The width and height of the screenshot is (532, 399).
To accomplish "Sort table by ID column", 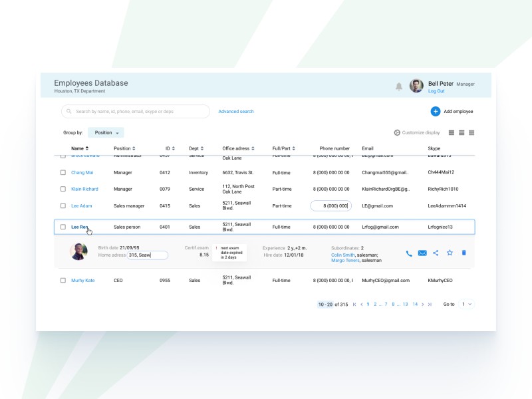I will click(170, 148).
